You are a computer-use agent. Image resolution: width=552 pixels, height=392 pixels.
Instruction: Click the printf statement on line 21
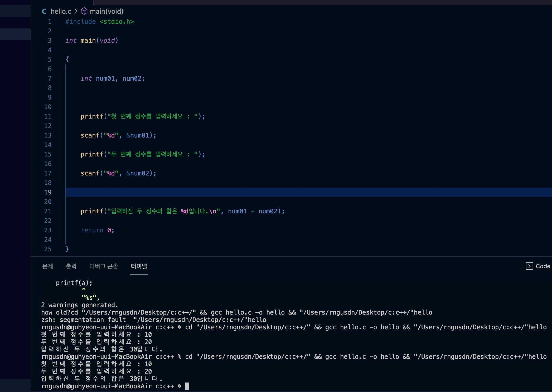pyautogui.click(x=182, y=211)
